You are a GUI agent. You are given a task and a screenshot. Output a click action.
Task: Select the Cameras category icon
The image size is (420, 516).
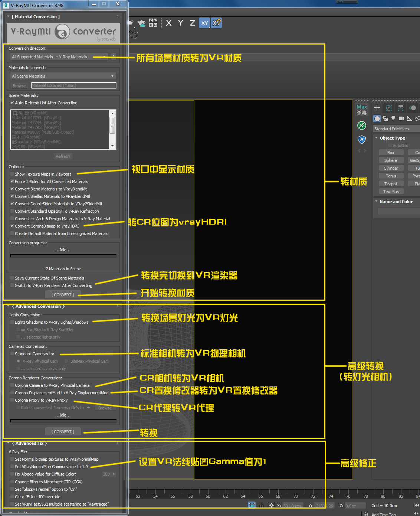pos(401,118)
